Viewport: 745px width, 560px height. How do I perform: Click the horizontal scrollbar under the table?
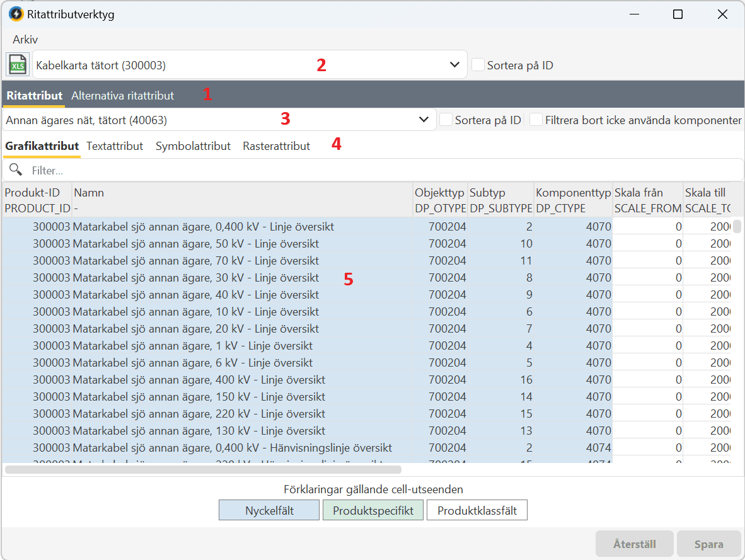[203, 469]
